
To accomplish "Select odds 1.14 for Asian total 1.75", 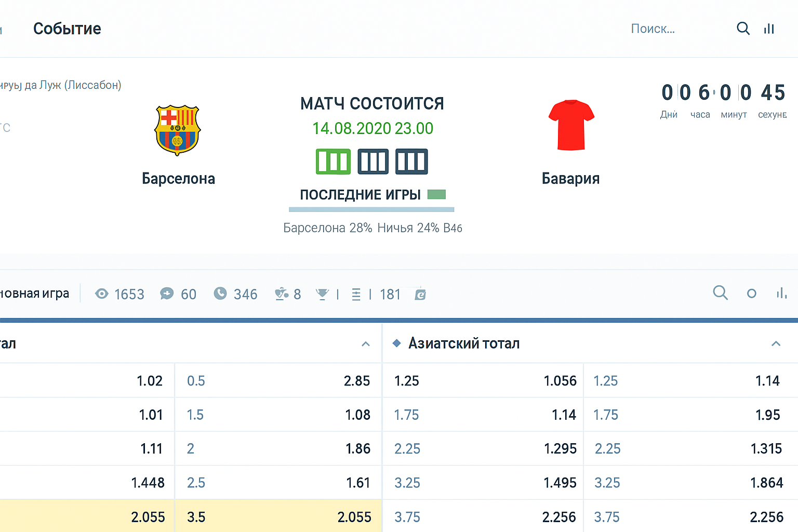I will pyautogui.click(x=564, y=415).
